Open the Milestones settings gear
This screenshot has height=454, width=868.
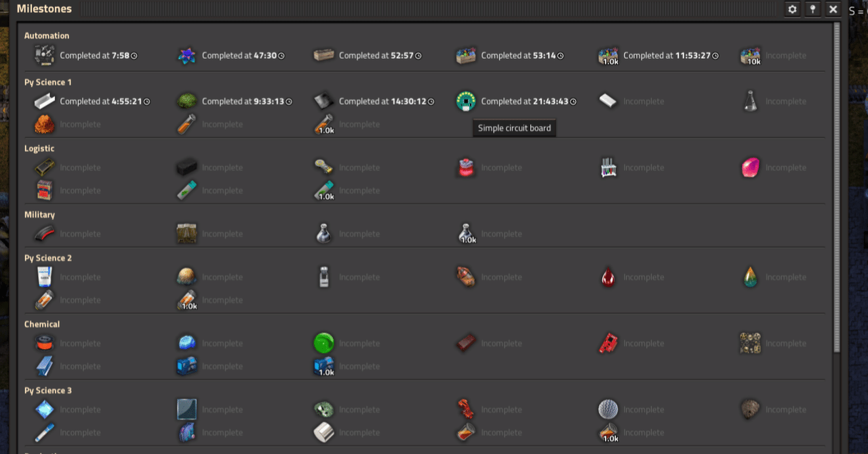coord(793,9)
